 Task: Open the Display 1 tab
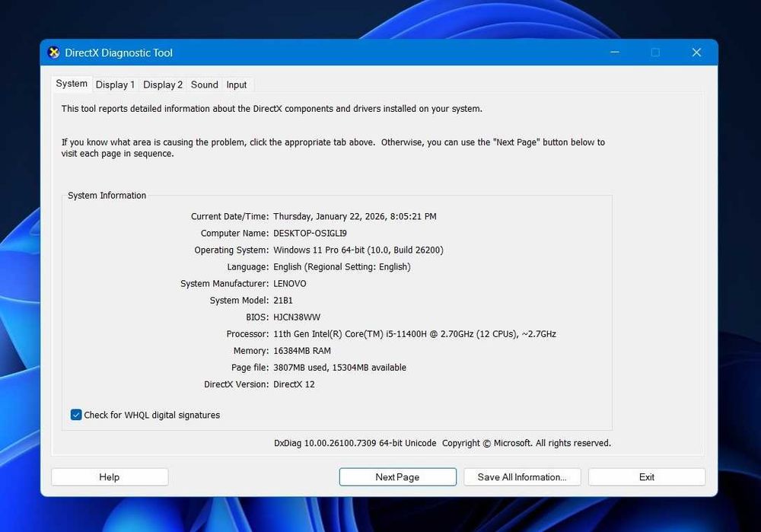click(x=115, y=84)
